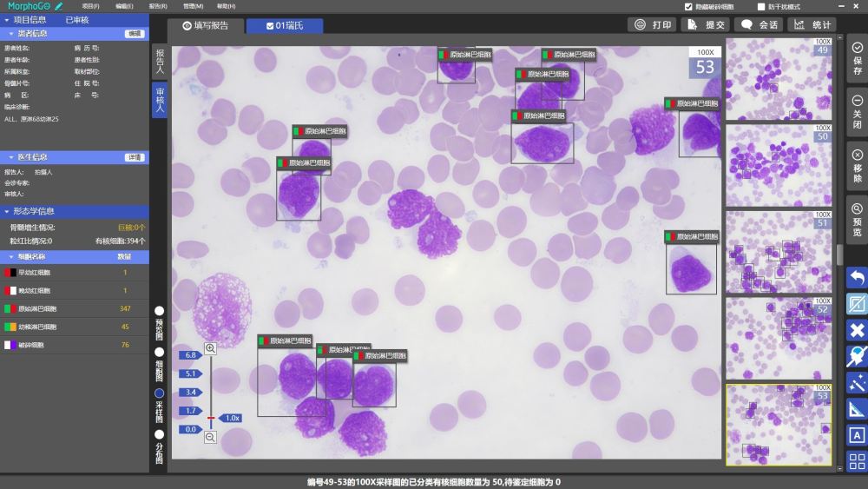The width and height of the screenshot is (868, 489).
Task: Check the 隐藏破碎细胞 checkbox
Action: (688, 7)
